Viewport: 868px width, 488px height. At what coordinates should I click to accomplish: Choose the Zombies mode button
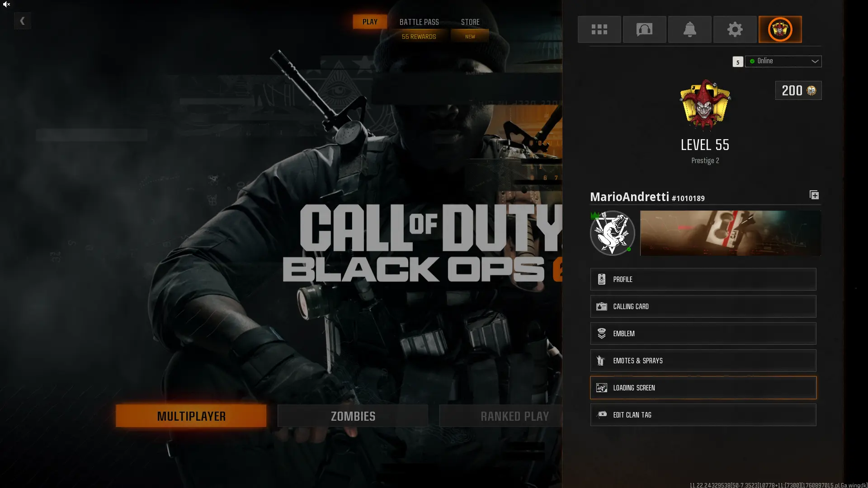(353, 416)
